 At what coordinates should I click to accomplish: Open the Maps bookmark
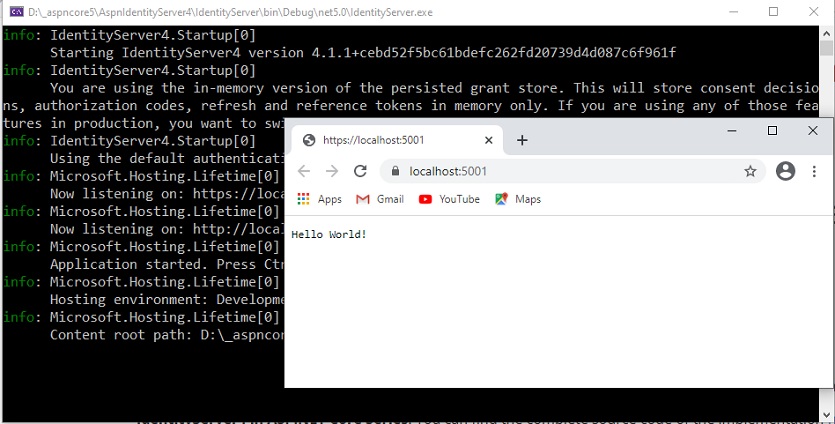(x=518, y=199)
